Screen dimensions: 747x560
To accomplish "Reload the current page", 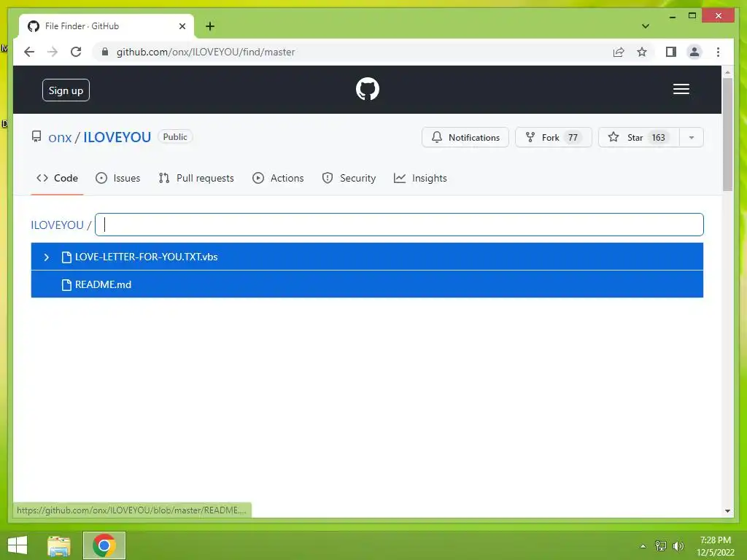I will tap(76, 52).
